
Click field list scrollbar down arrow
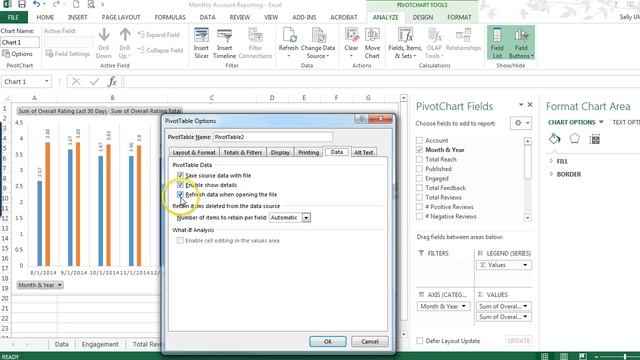pyautogui.click(x=527, y=218)
